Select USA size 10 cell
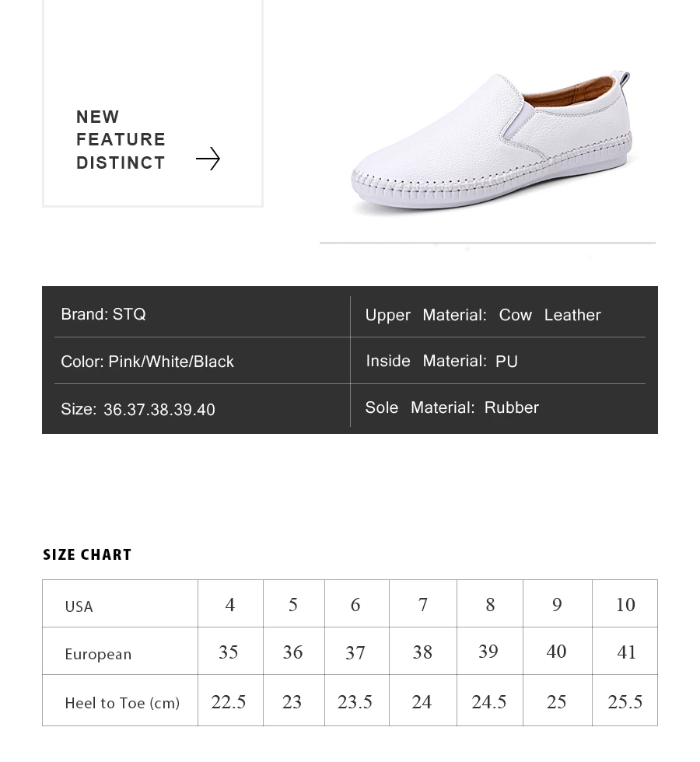Image resolution: width=700 pixels, height=762 pixels. coord(625,605)
